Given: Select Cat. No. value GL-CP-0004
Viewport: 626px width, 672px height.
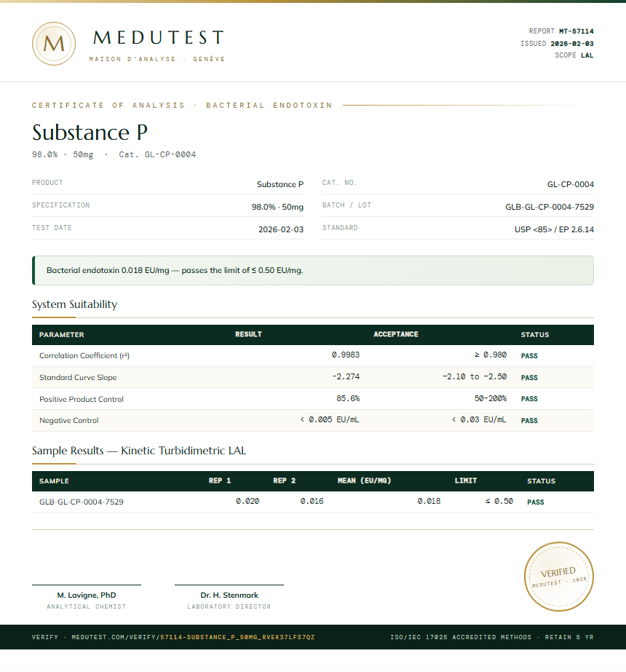Looking at the screenshot, I should 570,184.
